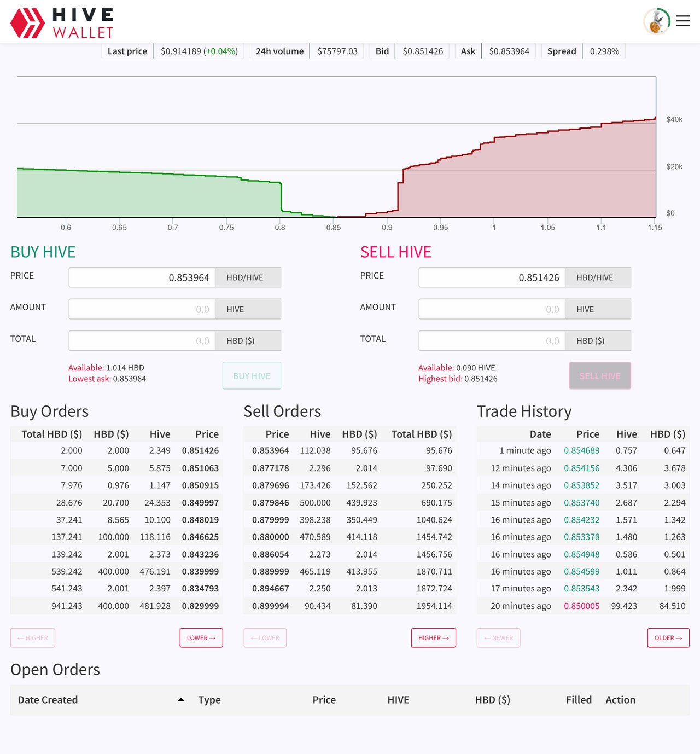Click the Buy HIVE price field
The width and height of the screenshot is (700, 754).
tap(142, 277)
